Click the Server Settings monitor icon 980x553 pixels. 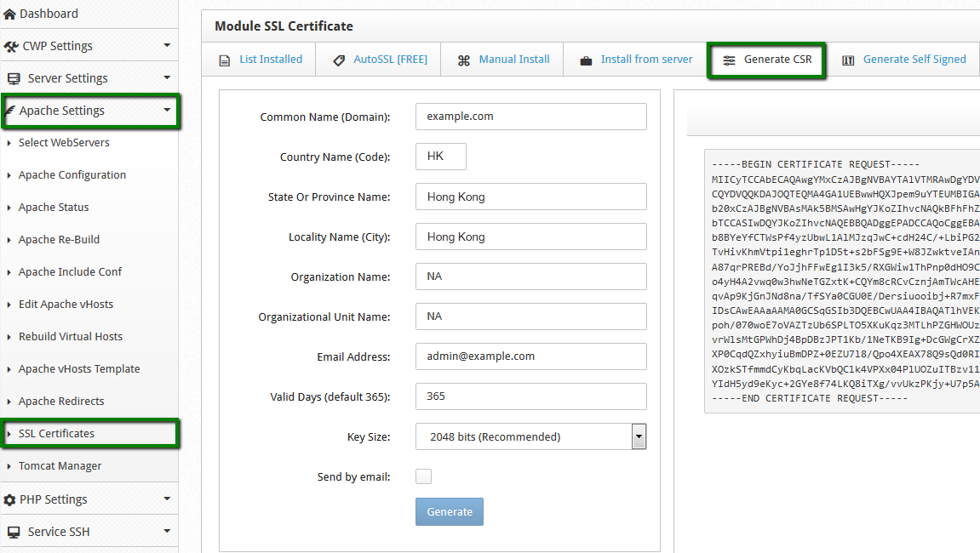point(14,78)
